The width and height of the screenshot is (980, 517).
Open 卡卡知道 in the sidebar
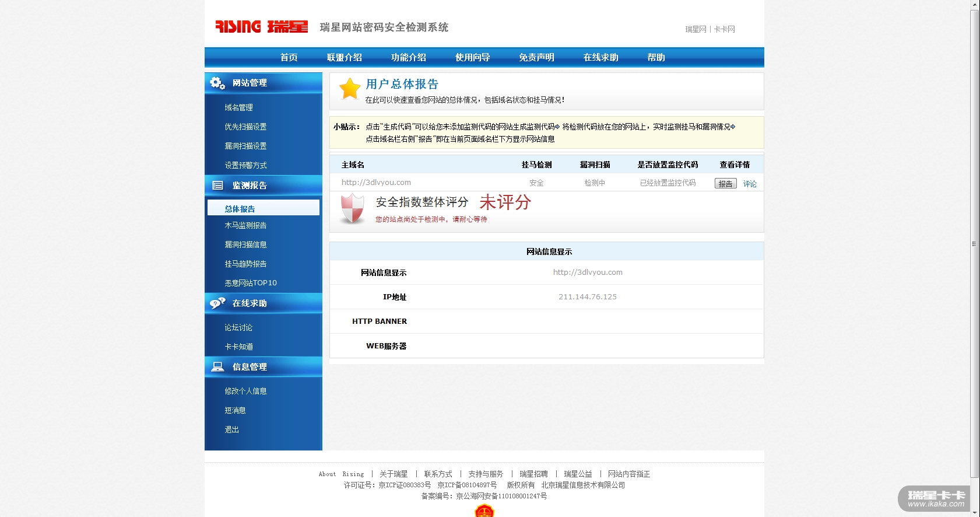(x=239, y=347)
